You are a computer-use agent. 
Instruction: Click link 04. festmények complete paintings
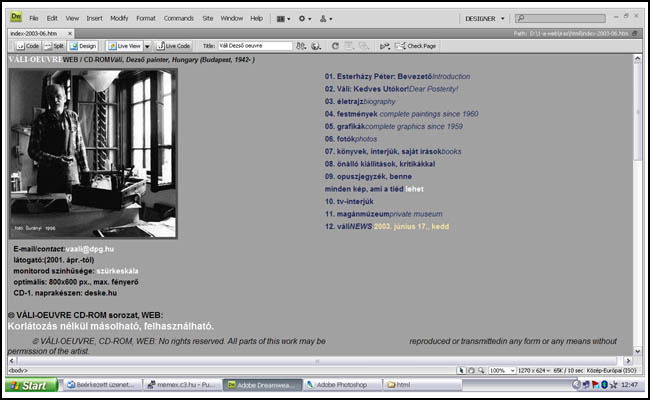click(x=401, y=114)
